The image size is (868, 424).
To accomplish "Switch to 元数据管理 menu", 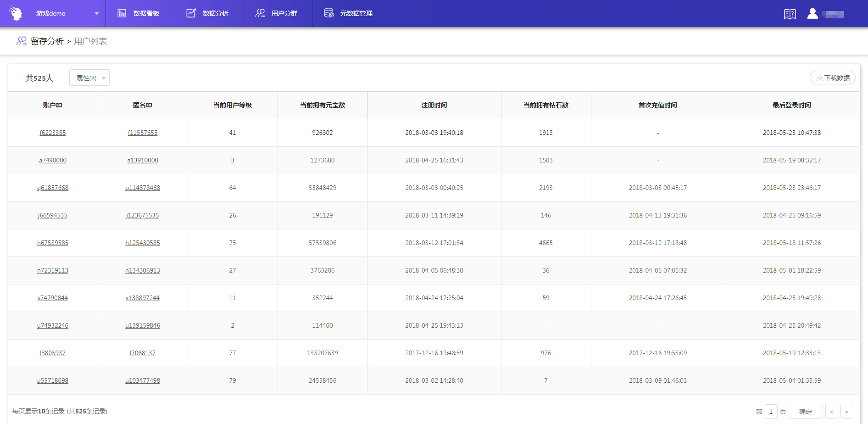I will pos(356,13).
